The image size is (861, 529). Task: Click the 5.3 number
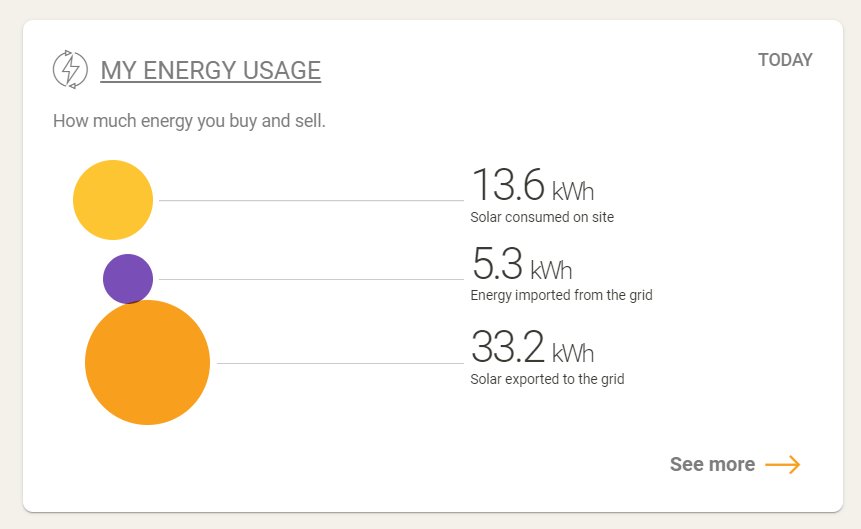[497, 264]
